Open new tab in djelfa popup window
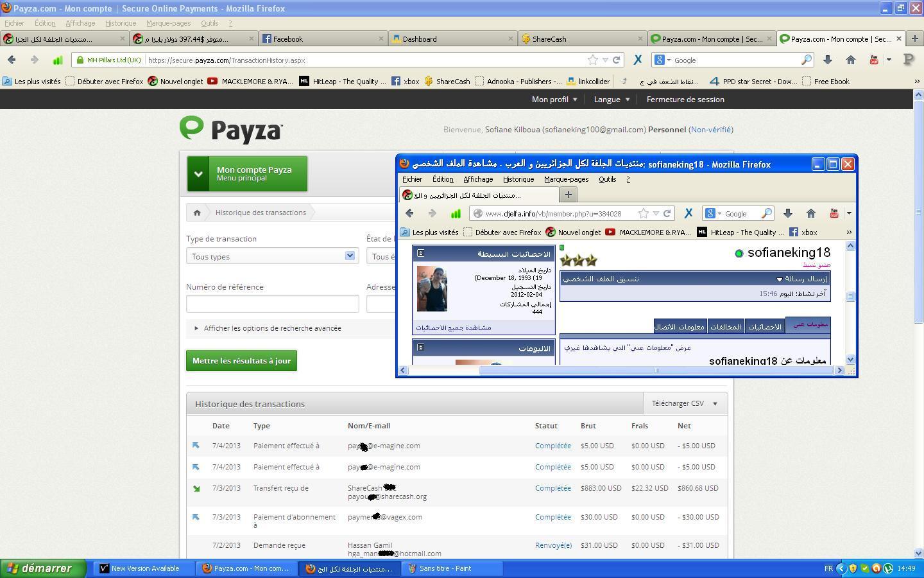The height and width of the screenshot is (578, 924). tap(568, 194)
